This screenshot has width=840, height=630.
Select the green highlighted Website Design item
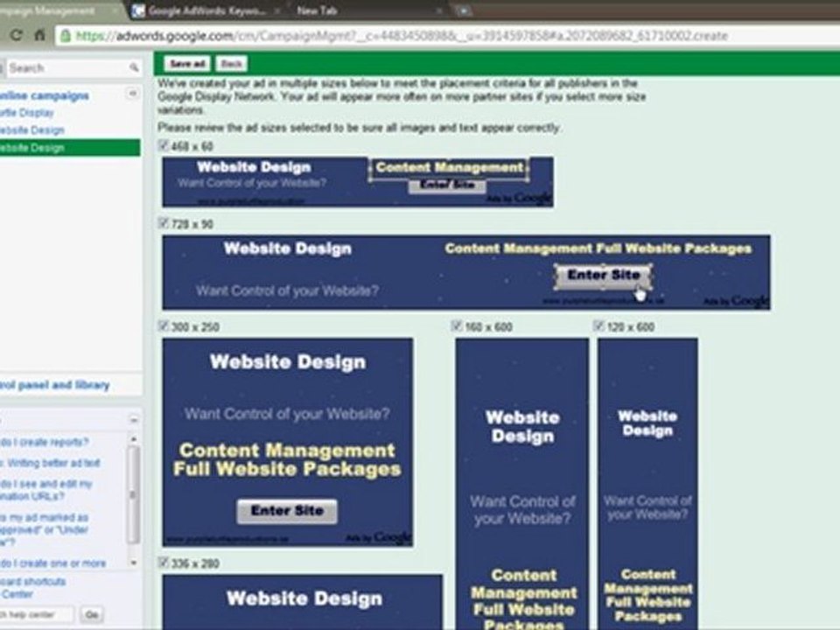click(70, 148)
